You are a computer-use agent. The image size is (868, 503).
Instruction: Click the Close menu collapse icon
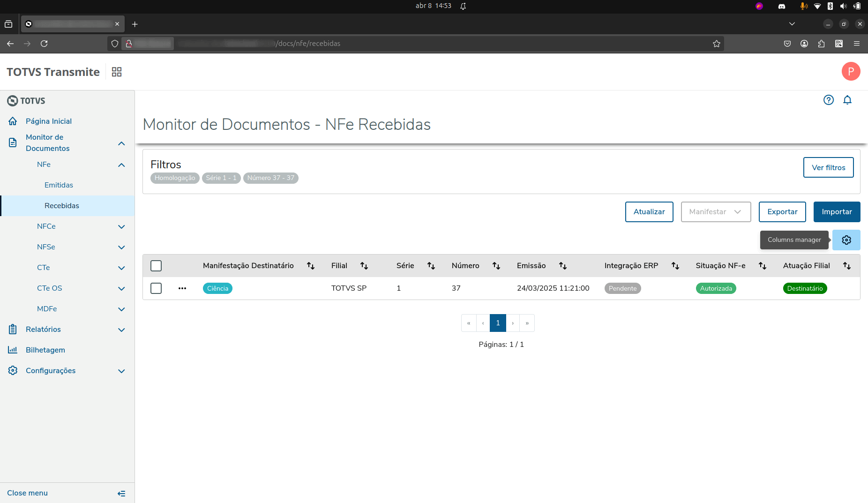click(x=121, y=493)
